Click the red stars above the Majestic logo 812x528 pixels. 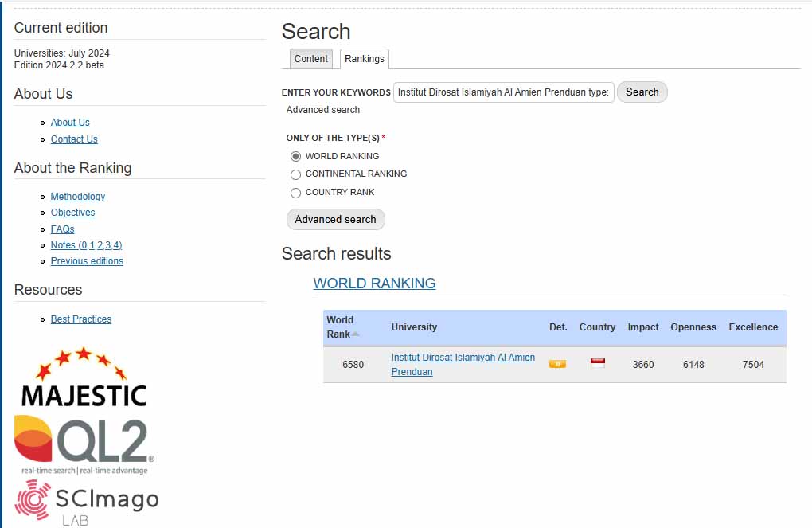[x=83, y=356]
